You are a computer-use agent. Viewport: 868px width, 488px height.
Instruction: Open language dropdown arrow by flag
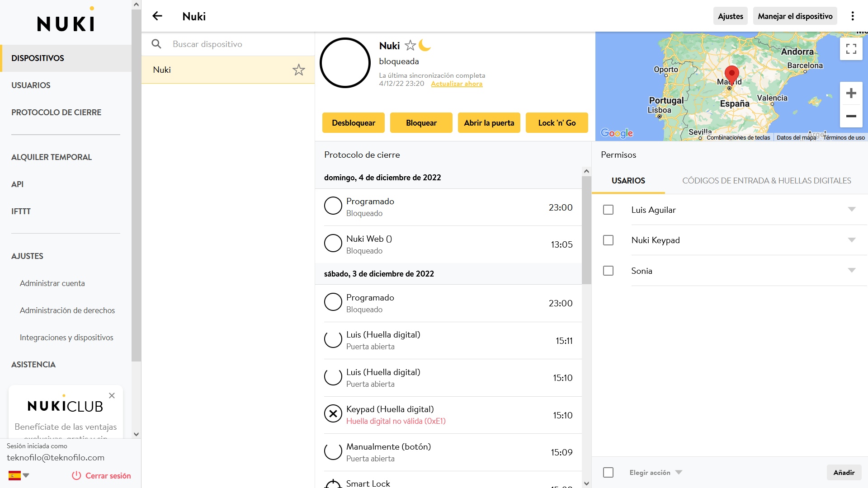coord(26,475)
